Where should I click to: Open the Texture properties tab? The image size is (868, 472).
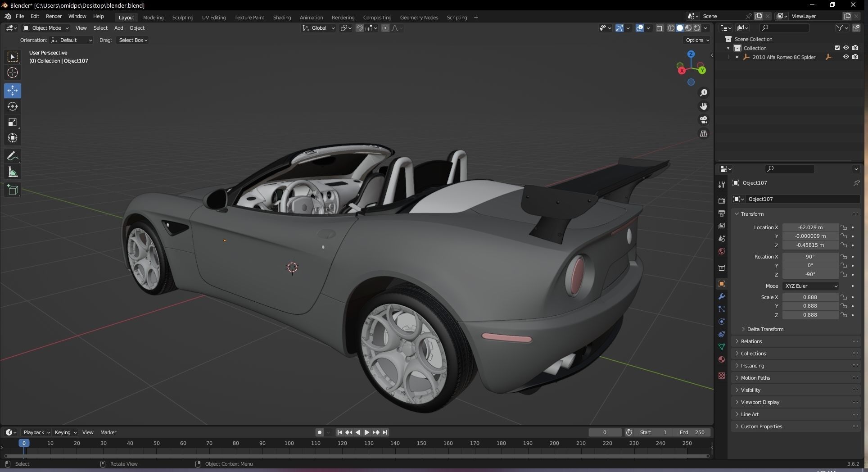[721, 376]
